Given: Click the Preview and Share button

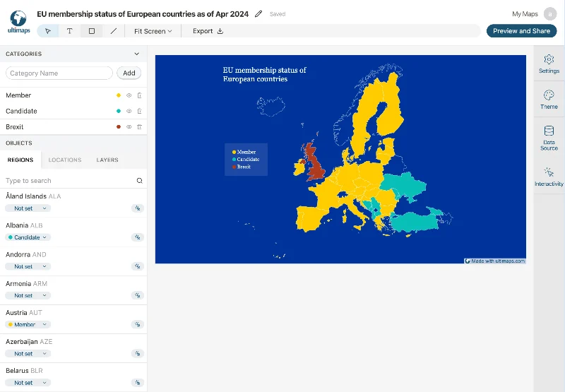Looking at the screenshot, I should pos(521,31).
